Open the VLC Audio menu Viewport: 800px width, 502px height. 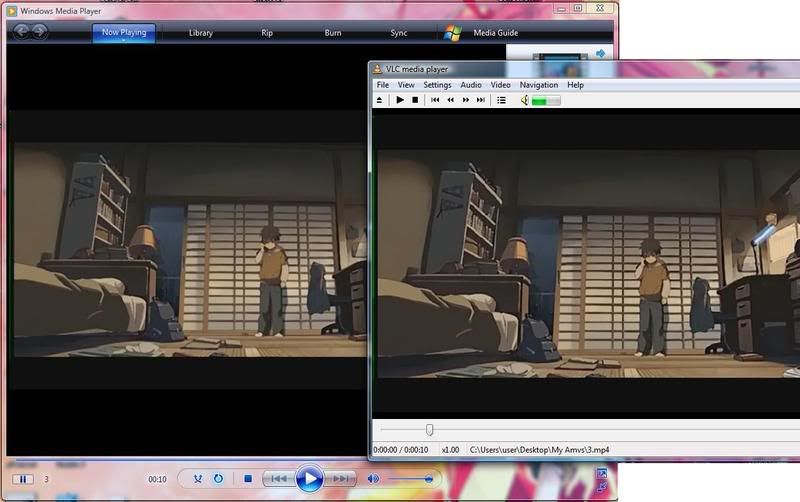tap(471, 85)
